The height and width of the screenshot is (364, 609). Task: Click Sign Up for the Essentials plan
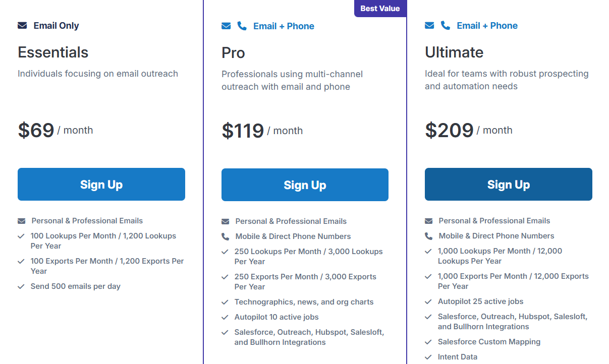pyautogui.click(x=101, y=184)
